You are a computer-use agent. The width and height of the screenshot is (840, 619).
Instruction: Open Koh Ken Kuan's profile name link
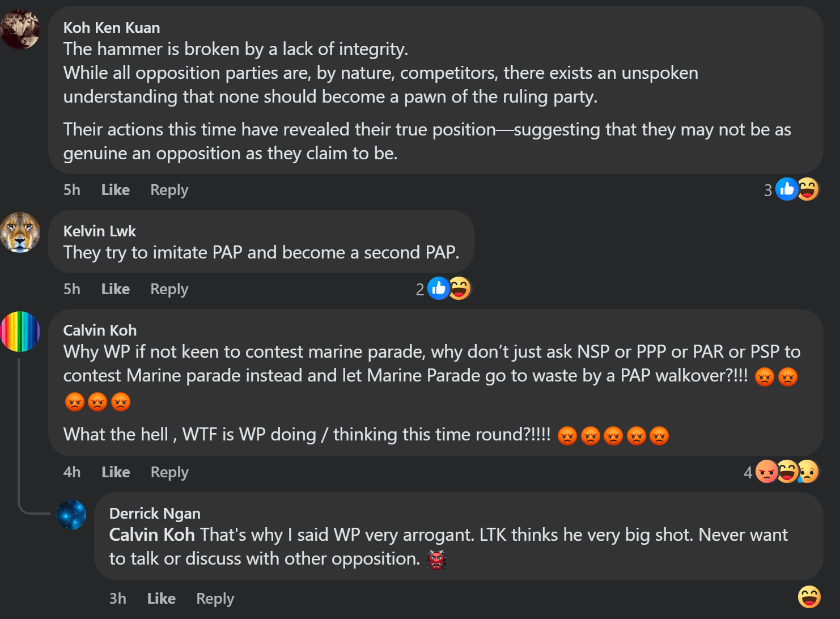112,28
